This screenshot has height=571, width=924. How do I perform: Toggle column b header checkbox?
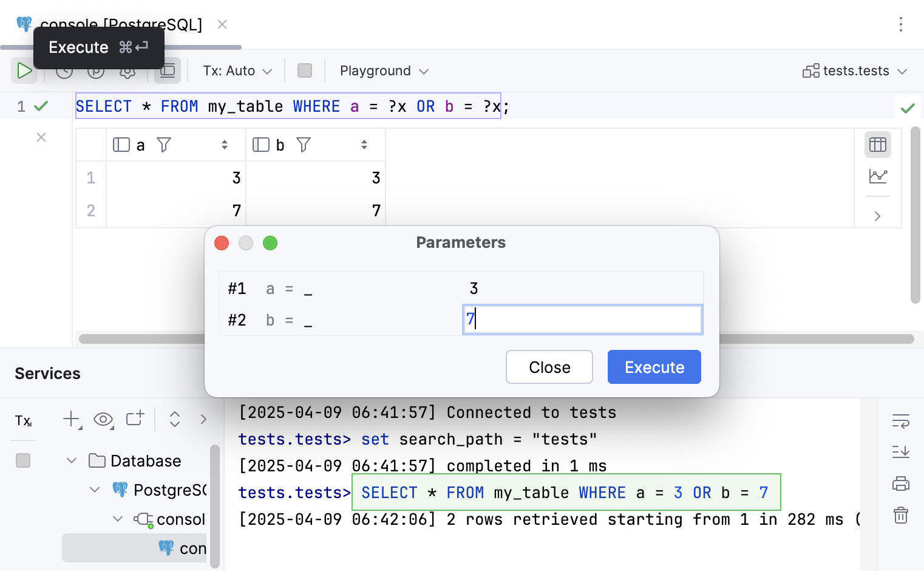(x=260, y=145)
